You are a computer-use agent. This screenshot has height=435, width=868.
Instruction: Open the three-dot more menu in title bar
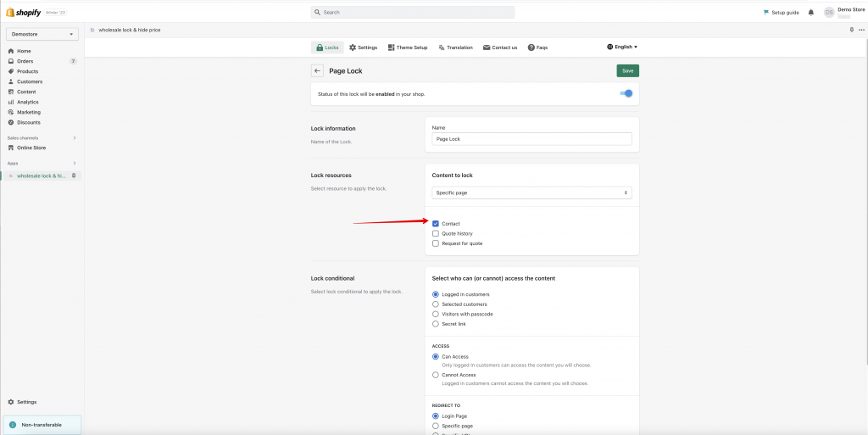point(861,30)
